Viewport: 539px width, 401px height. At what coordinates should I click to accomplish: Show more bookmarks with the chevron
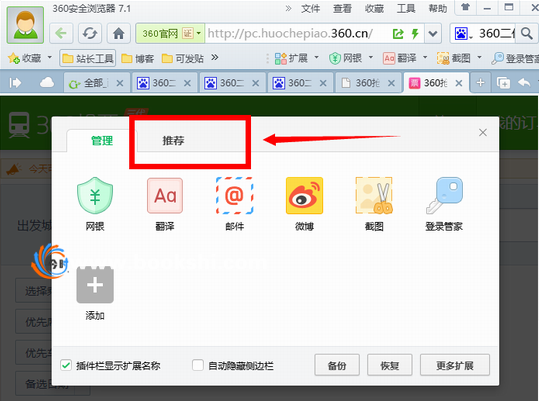pos(214,57)
